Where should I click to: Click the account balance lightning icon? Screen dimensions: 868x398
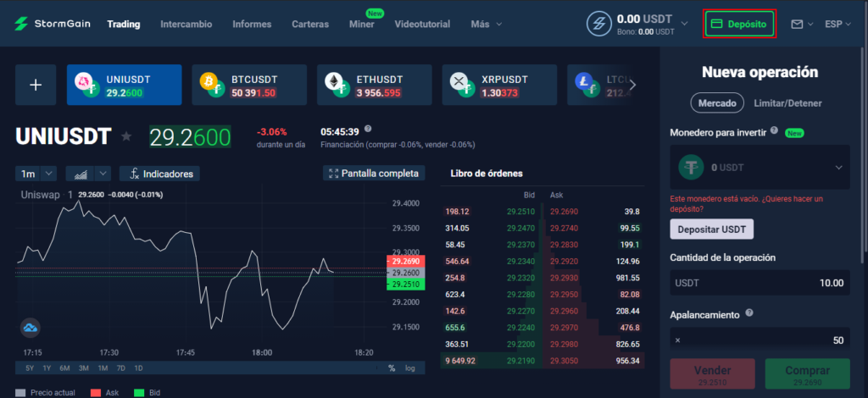599,24
